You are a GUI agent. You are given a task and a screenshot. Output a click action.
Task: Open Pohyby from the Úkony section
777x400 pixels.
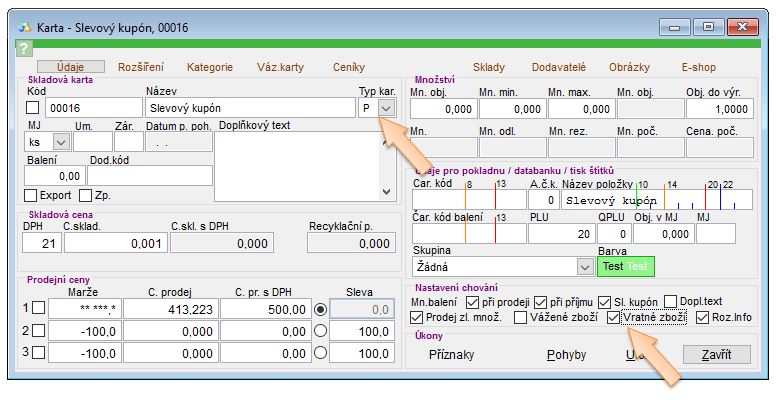[x=566, y=355]
